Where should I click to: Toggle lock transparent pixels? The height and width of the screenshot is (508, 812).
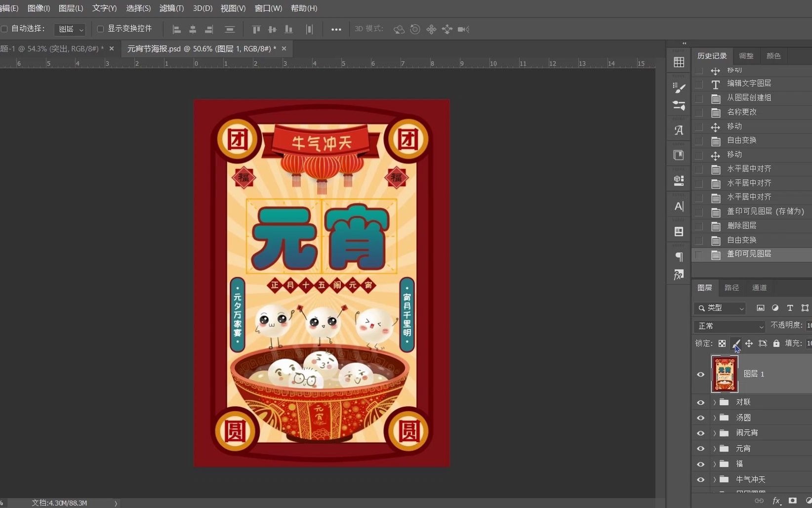click(x=722, y=343)
